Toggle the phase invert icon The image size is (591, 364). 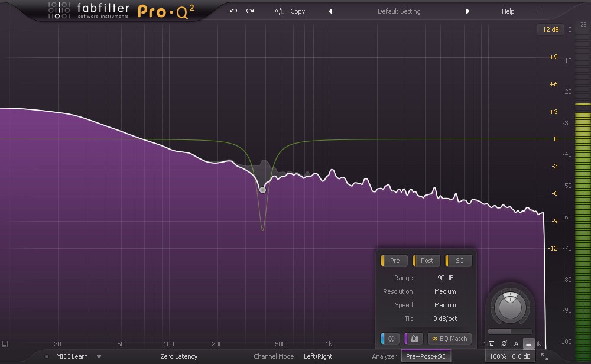[x=504, y=343]
